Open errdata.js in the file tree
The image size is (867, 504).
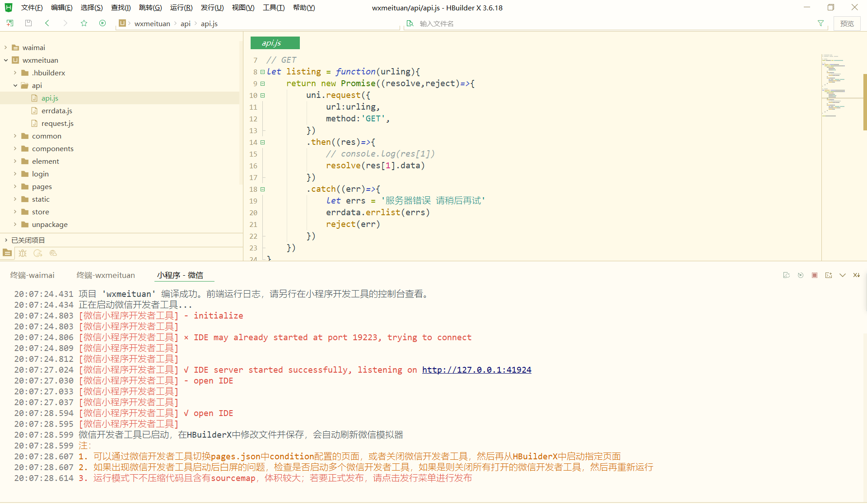pos(57,111)
